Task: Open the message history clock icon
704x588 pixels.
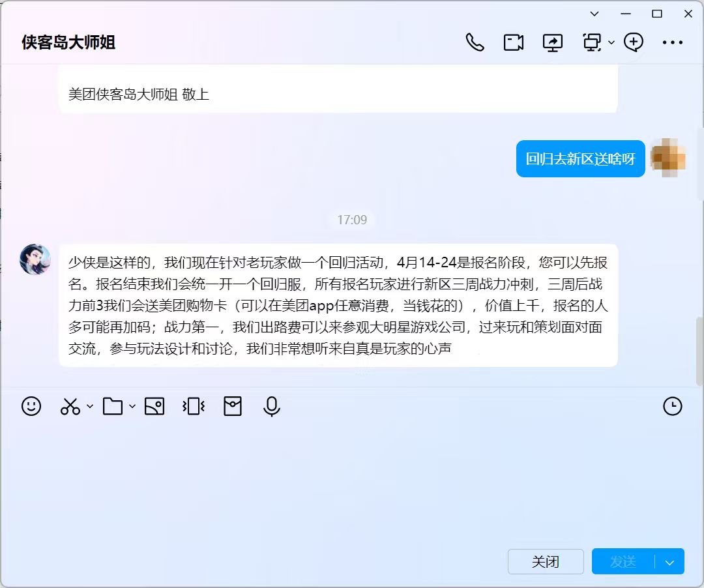Action: pyautogui.click(x=673, y=406)
